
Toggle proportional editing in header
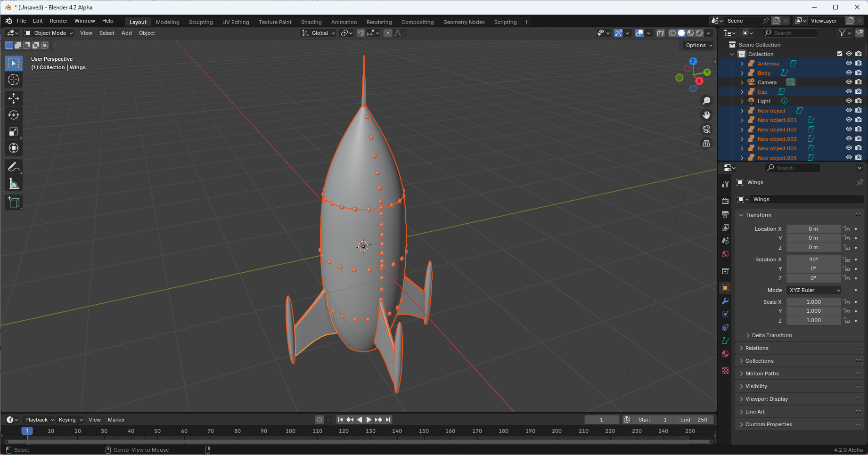(388, 33)
